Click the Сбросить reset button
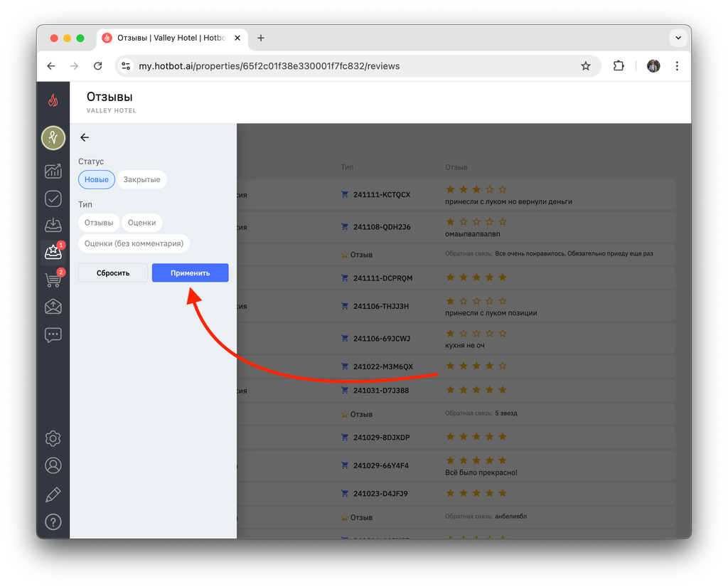 tap(113, 273)
